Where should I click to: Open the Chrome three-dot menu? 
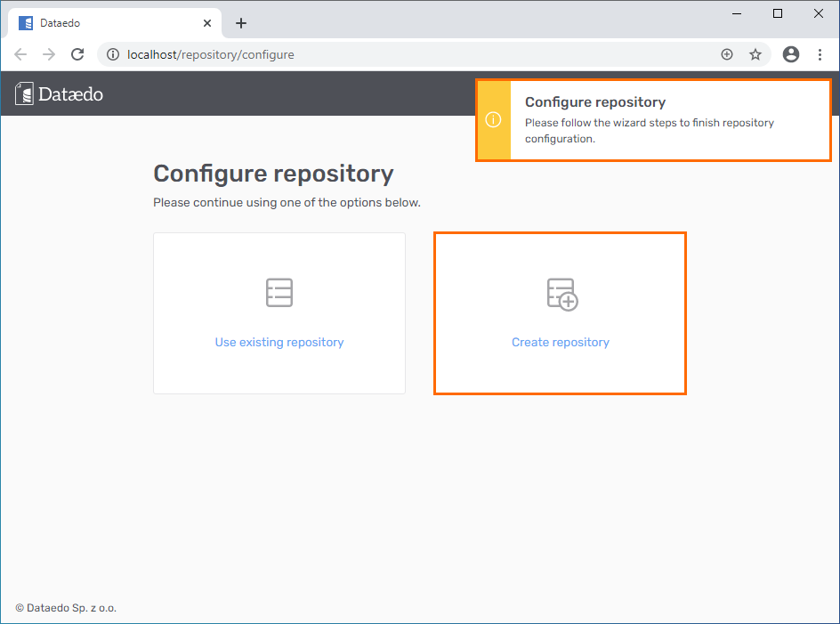(820, 54)
